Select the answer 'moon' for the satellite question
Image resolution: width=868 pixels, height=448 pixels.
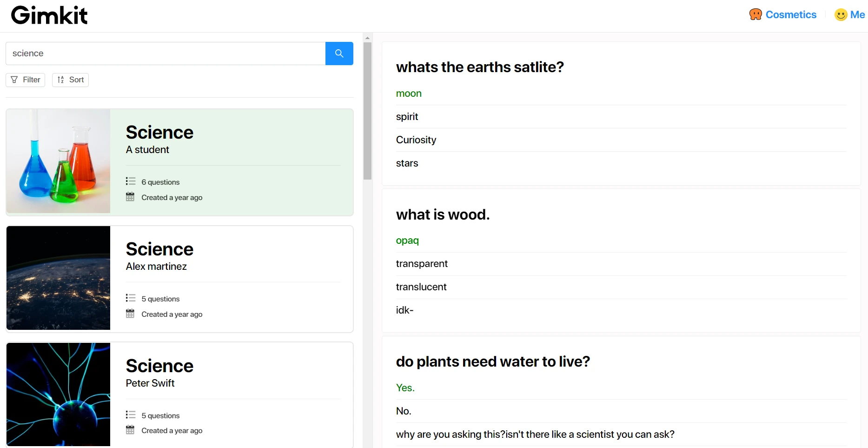(x=409, y=94)
